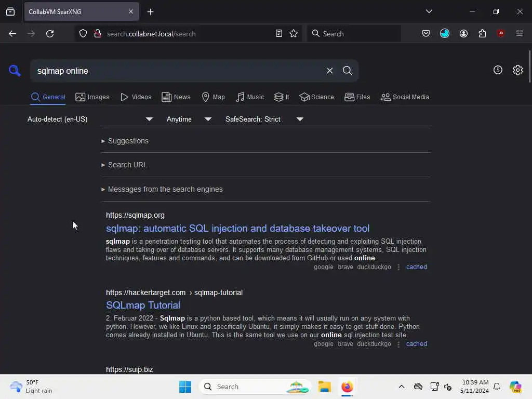Clear the search query with X
The height and width of the screenshot is (399, 532).
329,71
